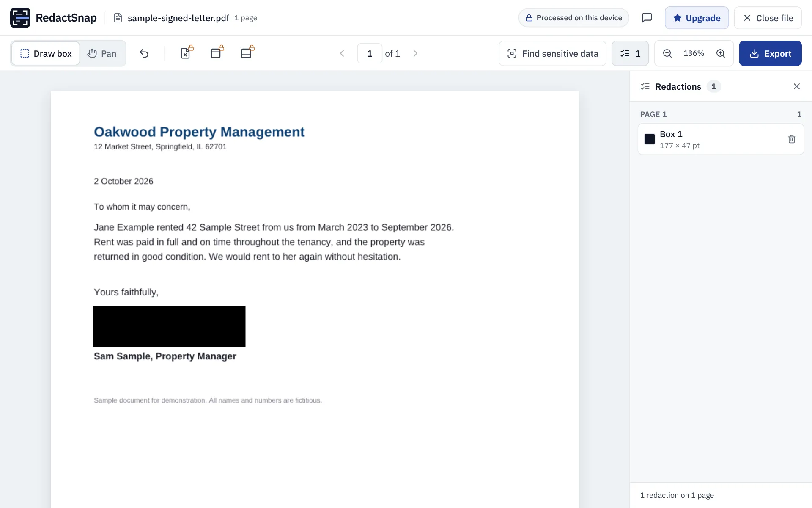Click the 1 redaction on 1 page status
The height and width of the screenshot is (508, 812).
(x=677, y=495)
